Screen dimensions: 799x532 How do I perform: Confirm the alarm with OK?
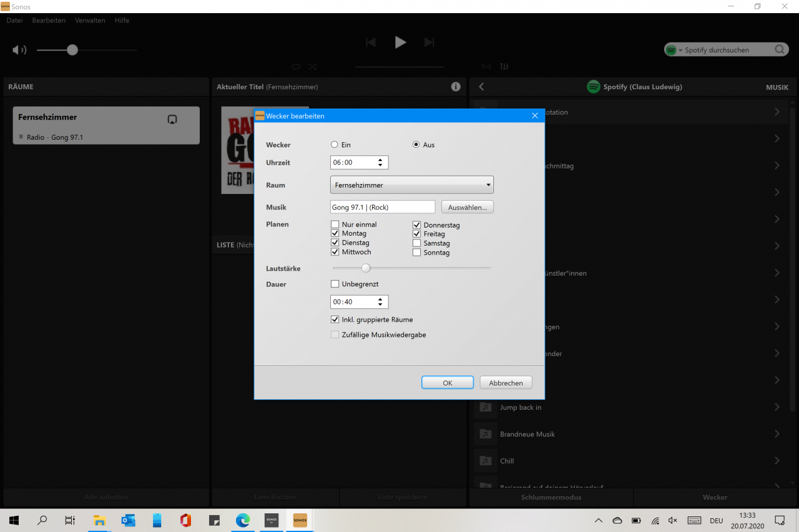click(448, 383)
